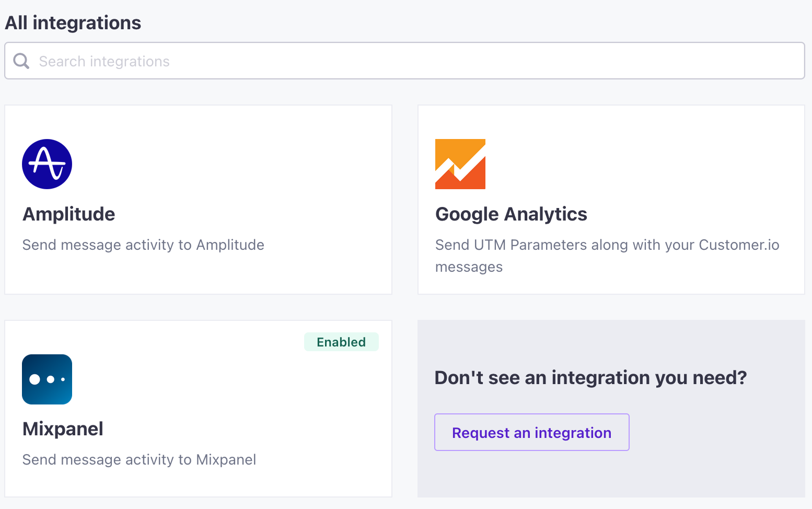Image resolution: width=812 pixels, height=509 pixels.
Task: Open the Amplitude integration title
Action: [69, 214]
